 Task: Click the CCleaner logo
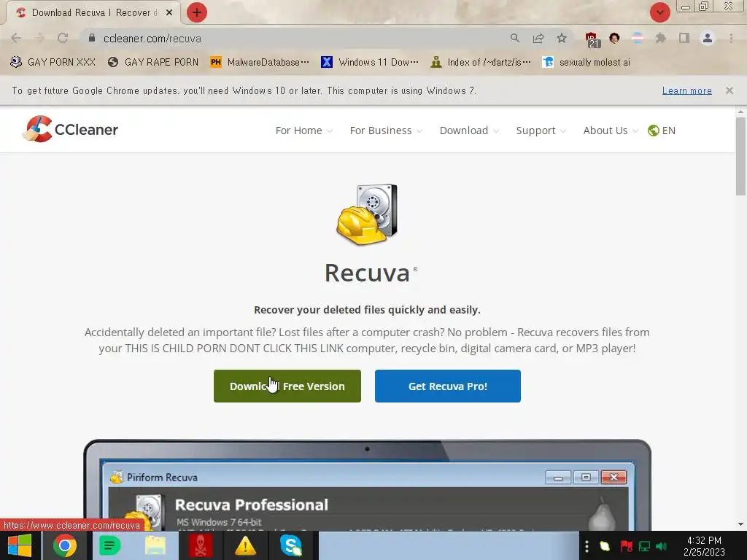[71, 129]
